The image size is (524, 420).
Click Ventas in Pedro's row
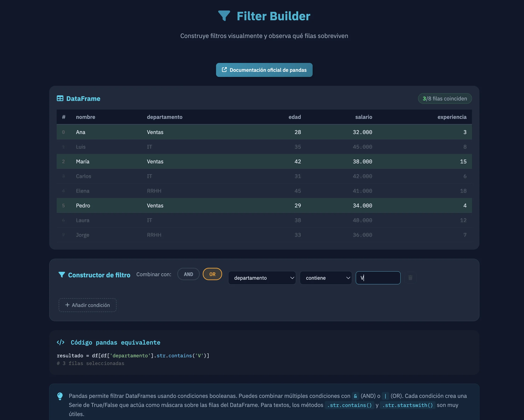[x=155, y=205]
